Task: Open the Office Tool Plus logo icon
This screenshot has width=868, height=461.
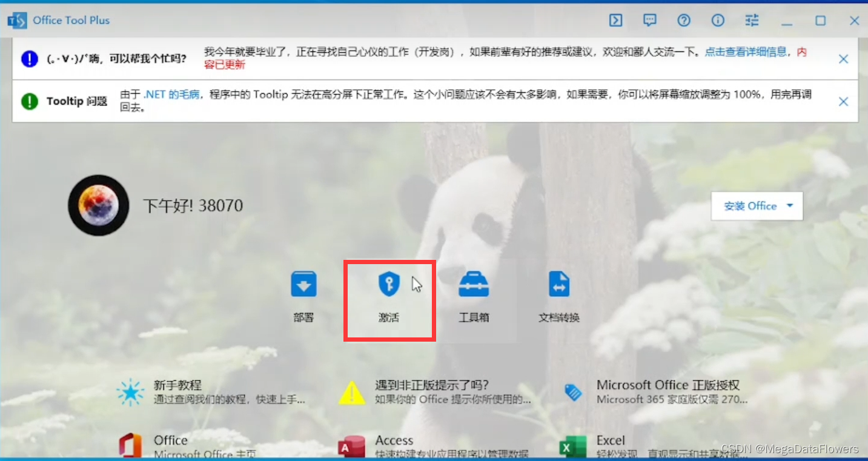Action: (x=17, y=21)
